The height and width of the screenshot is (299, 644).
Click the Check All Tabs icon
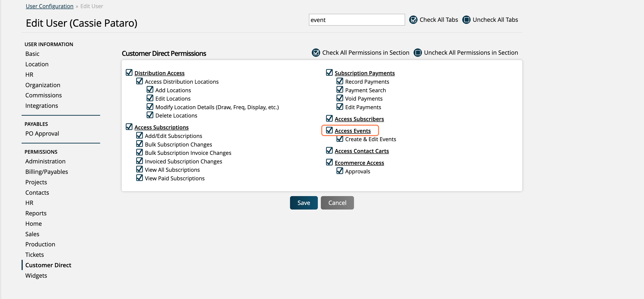coord(413,20)
